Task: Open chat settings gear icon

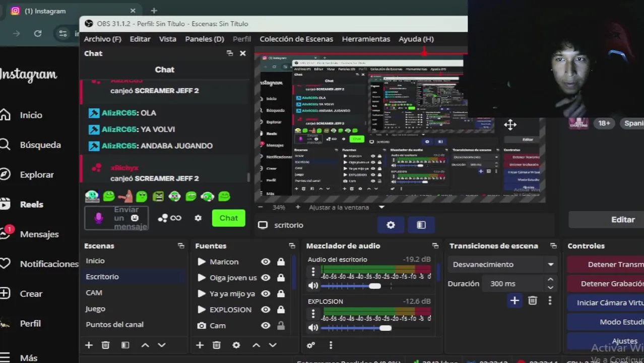Action: pos(198,218)
